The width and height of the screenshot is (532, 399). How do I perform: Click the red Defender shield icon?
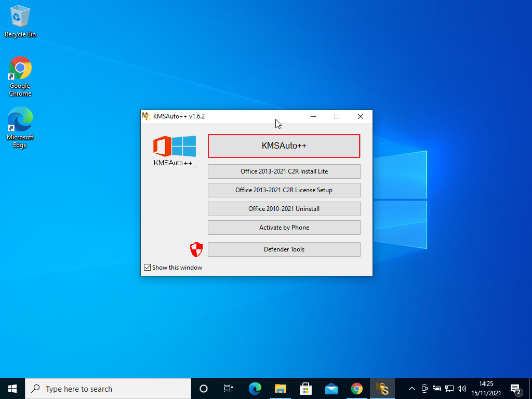coord(196,249)
